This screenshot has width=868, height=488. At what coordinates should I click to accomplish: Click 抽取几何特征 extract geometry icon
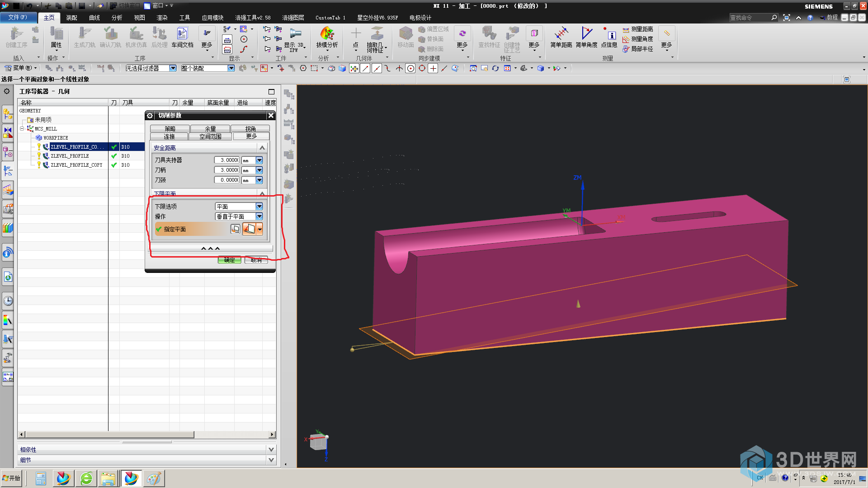click(x=377, y=40)
